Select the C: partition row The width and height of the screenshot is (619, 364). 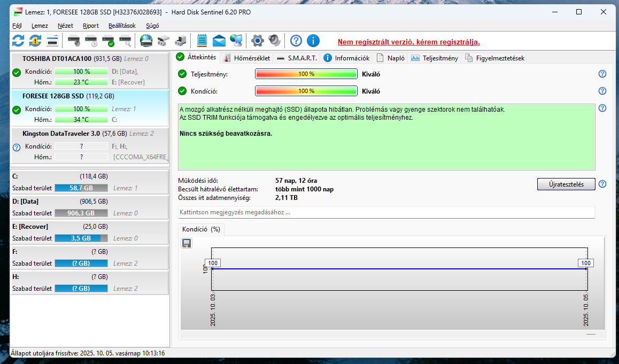pyautogui.click(x=90, y=182)
